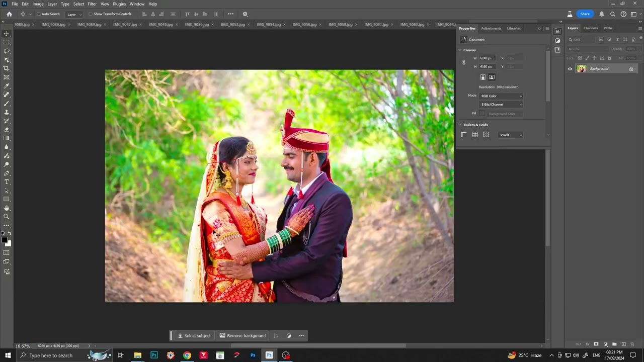Add layer mask in Layers panel

pos(596,344)
